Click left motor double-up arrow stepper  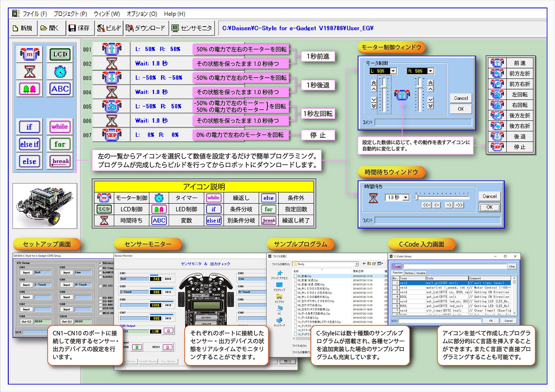point(373,83)
